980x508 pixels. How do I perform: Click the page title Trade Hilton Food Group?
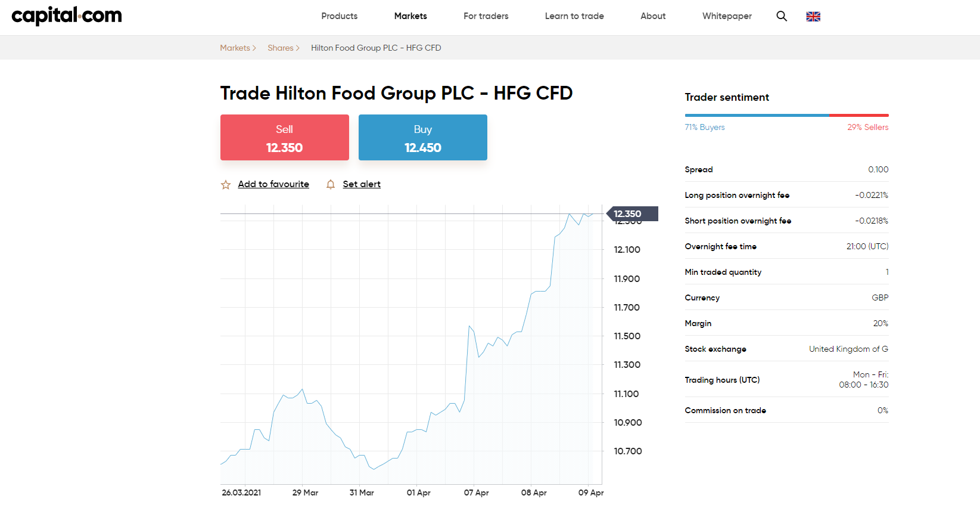coord(396,93)
